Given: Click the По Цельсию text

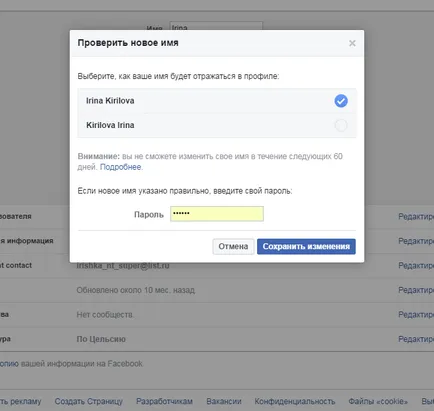Looking at the screenshot, I should (x=101, y=339).
